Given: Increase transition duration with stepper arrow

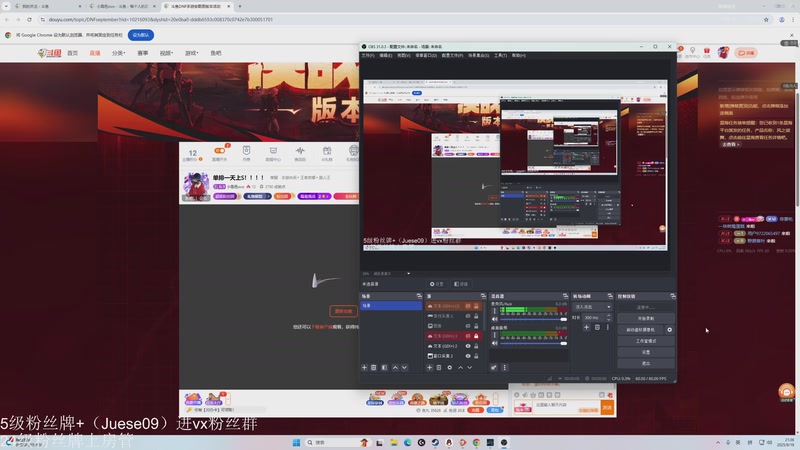Looking at the screenshot, I should [608, 315].
